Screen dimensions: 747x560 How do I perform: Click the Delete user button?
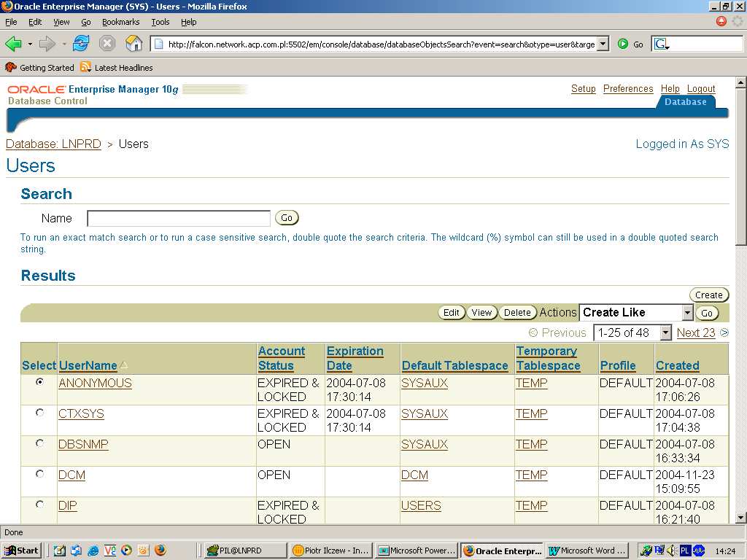pos(517,313)
